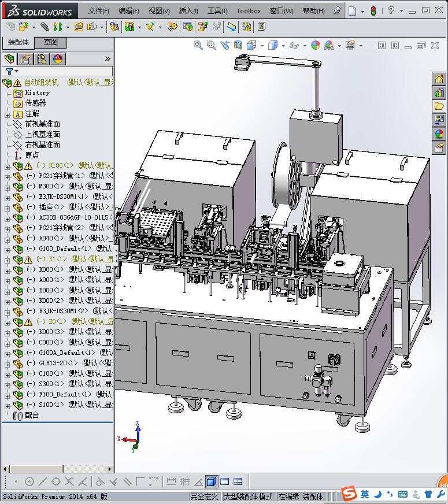448x504 pixels.
Task: Click the View Orientation cube icon
Action: click(x=251, y=45)
